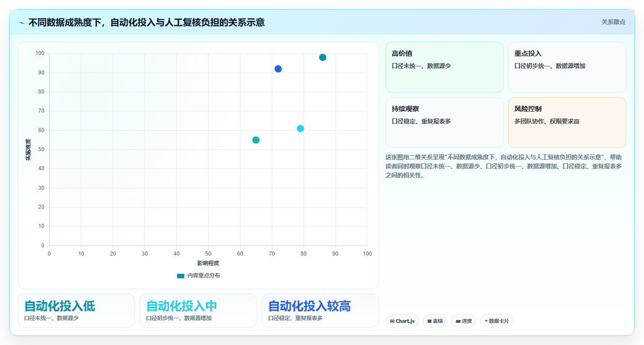
Task: Click the cyan scatter point near 61
Action: click(x=300, y=128)
